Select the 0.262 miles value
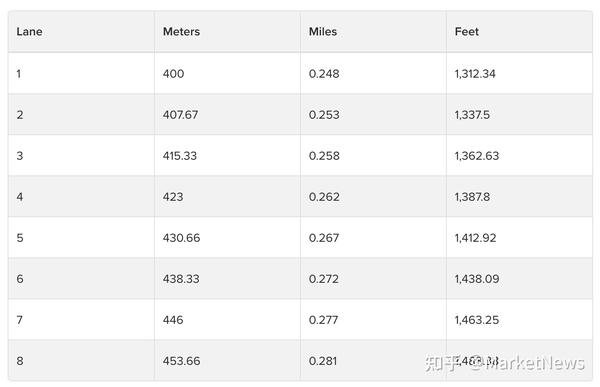This screenshot has width=600, height=387. coord(324,196)
